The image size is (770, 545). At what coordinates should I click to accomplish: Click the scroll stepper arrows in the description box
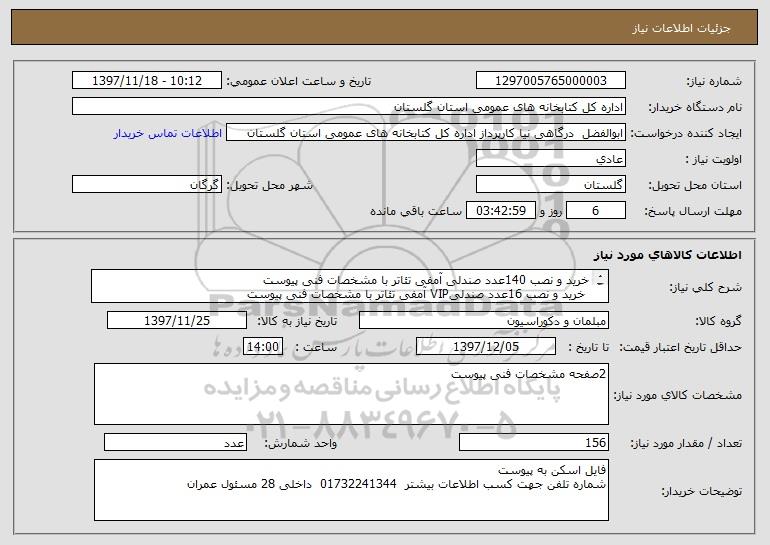pyautogui.click(x=600, y=280)
